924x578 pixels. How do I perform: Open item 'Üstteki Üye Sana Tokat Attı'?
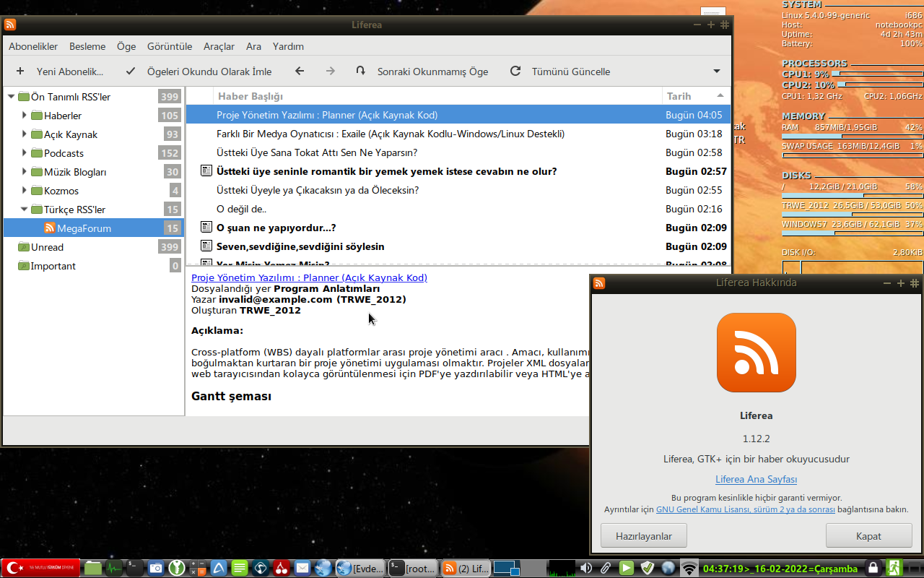[458, 152]
